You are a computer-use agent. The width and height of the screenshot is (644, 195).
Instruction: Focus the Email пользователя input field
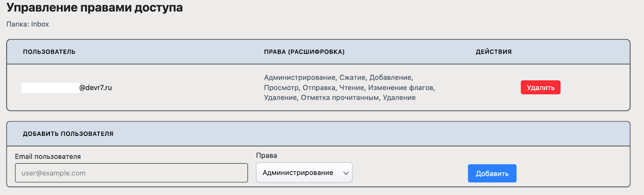[x=131, y=173]
